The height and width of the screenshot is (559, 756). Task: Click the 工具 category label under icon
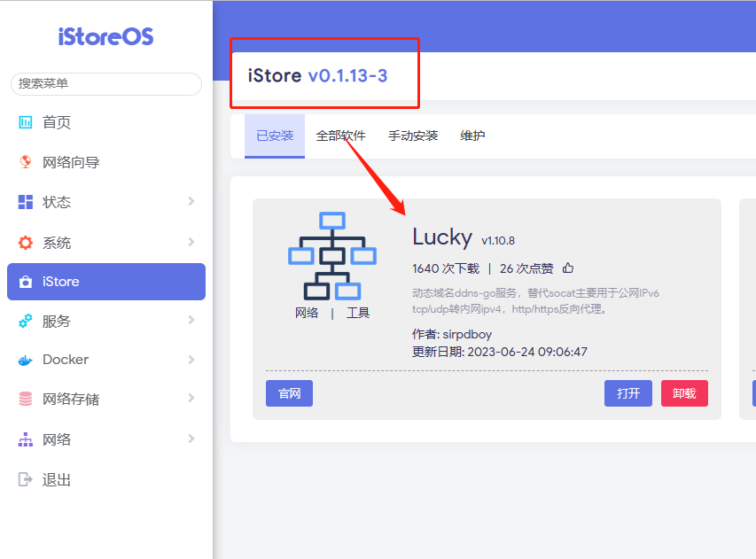(x=358, y=313)
